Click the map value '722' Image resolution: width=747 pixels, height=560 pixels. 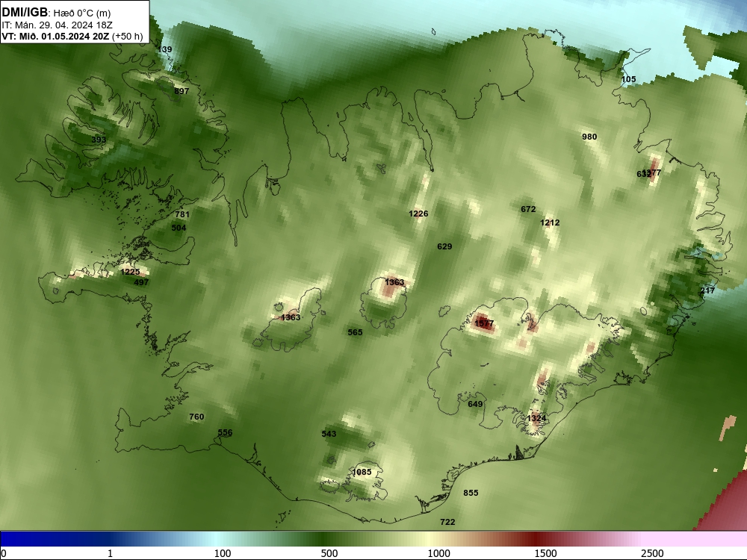447,522
